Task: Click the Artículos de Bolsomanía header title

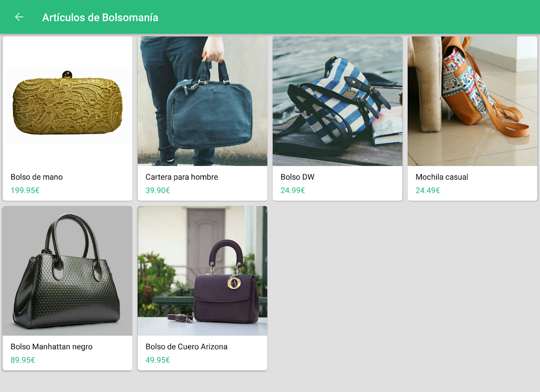Action: tap(100, 18)
